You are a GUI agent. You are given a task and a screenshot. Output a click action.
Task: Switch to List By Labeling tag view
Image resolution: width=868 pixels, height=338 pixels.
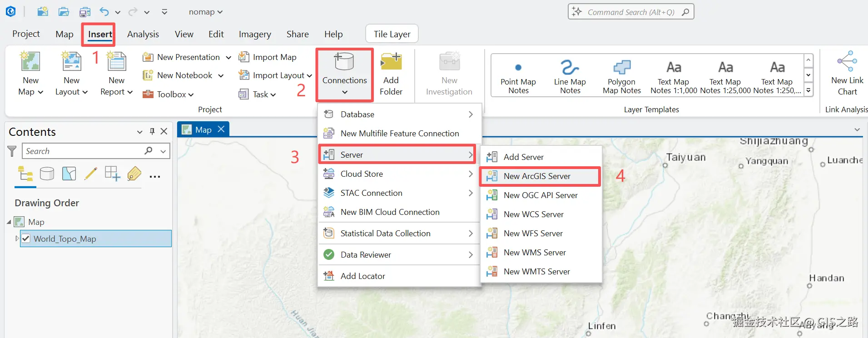134,174
